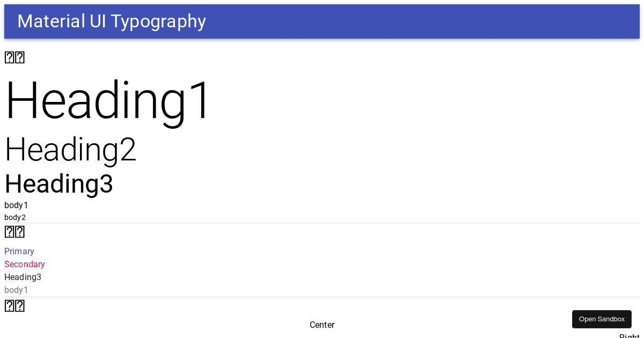Screen dimensions: 644x338
Task: Click the small Heading3 in the colors section
Action: (23, 277)
